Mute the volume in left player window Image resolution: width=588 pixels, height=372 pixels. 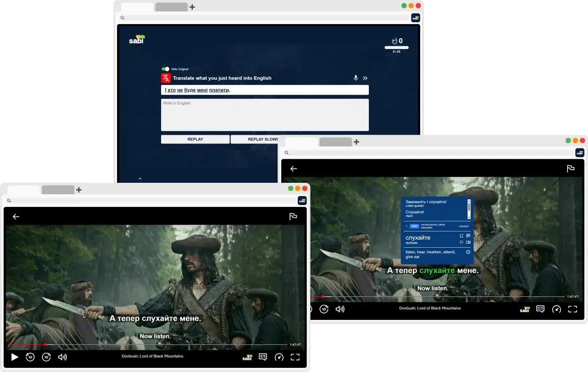point(63,357)
